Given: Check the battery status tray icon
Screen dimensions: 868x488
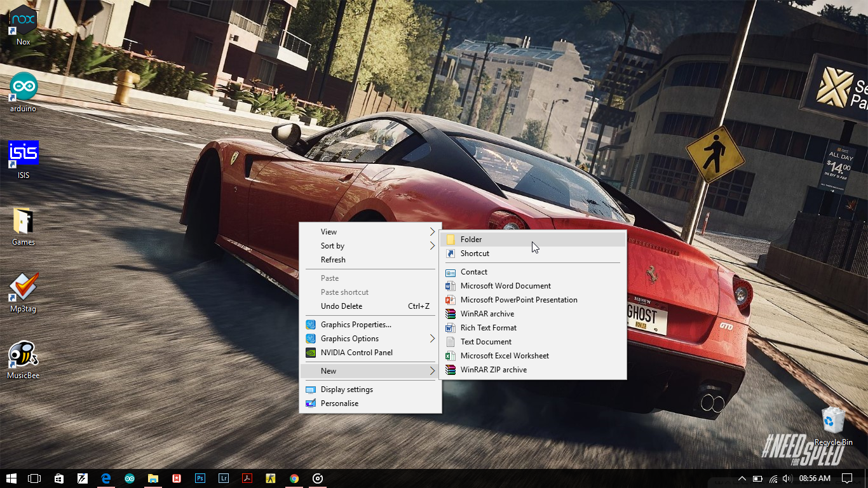Looking at the screenshot, I should click(757, 478).
